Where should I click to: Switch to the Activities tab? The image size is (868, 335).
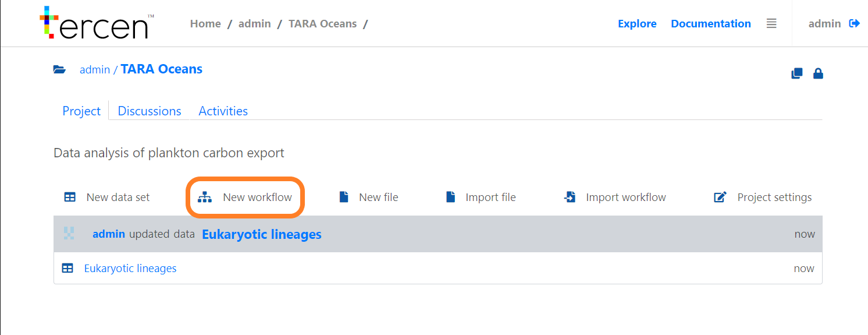223,111
